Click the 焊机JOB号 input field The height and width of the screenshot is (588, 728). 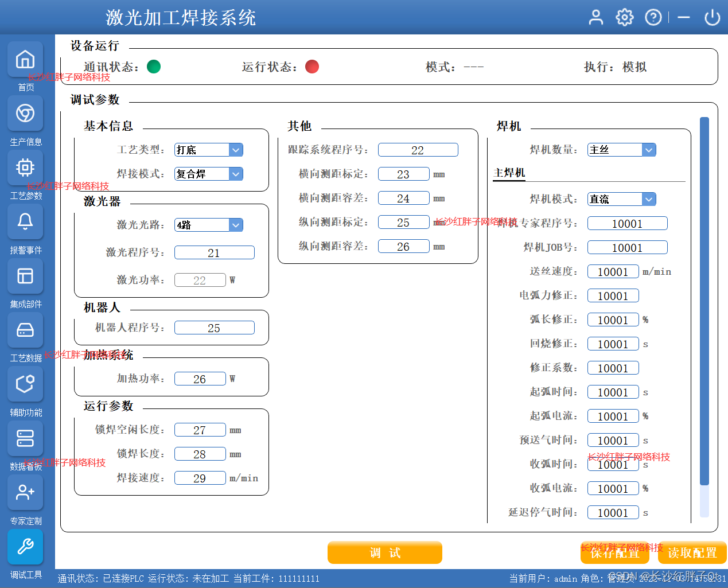[628, 247]
